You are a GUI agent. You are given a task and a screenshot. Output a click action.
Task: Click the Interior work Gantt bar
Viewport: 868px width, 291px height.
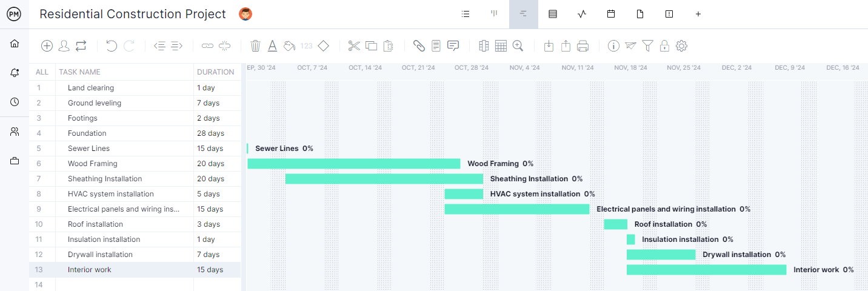coord(706,270)
